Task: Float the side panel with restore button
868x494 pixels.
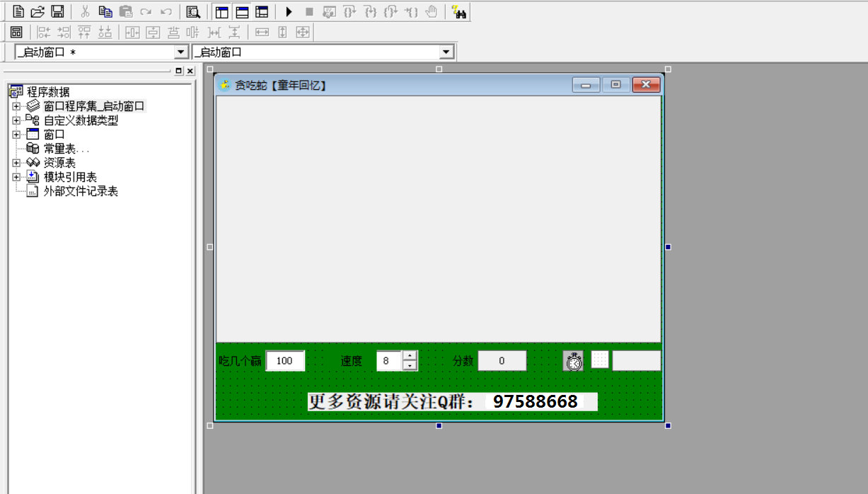Action: 179,71
